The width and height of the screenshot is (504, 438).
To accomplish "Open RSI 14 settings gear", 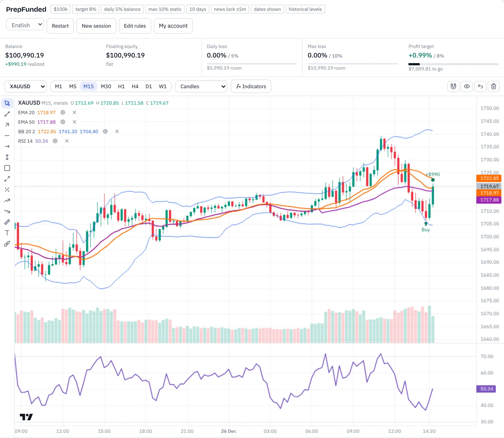I will coord(55,141).
